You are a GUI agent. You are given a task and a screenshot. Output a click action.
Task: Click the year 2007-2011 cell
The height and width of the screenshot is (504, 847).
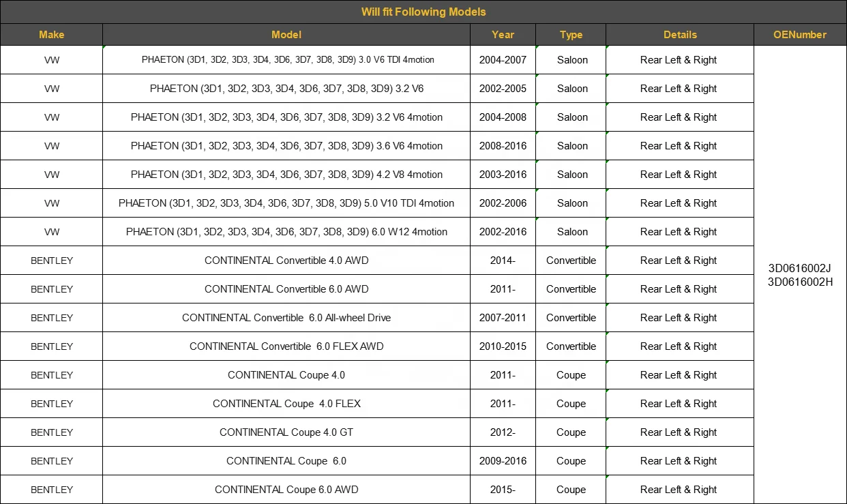(503, 318)
